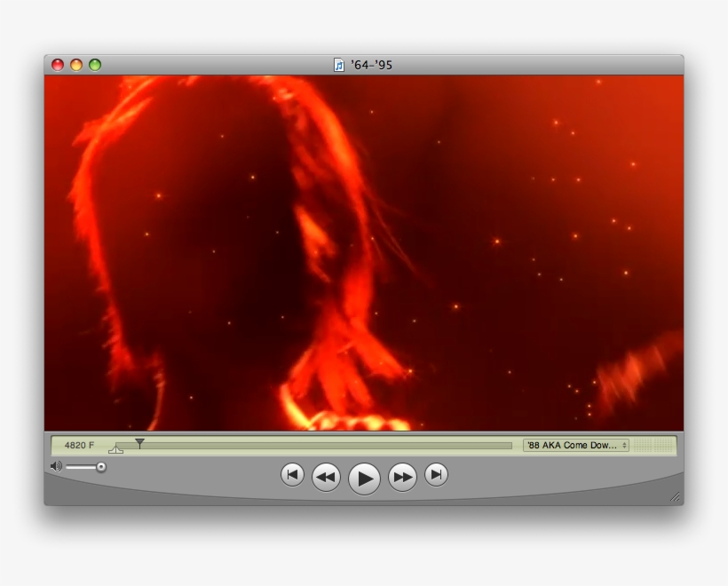
Task: Zoom the window with the green button
Action: coord(95,65)
